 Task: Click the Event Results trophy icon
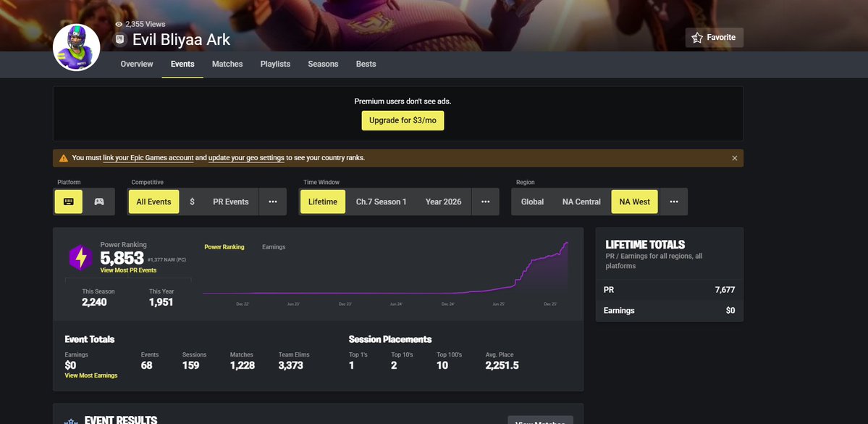point(70,421)
